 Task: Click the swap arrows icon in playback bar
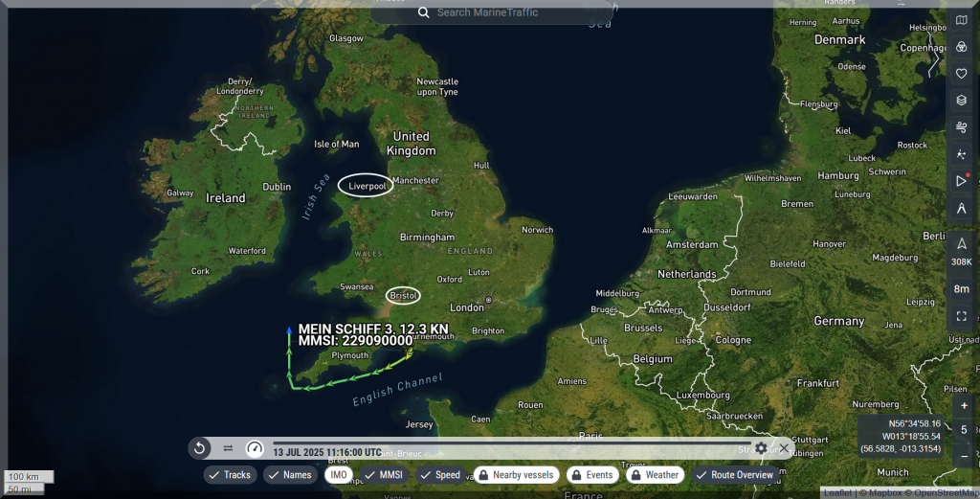(x=228, y=447)
